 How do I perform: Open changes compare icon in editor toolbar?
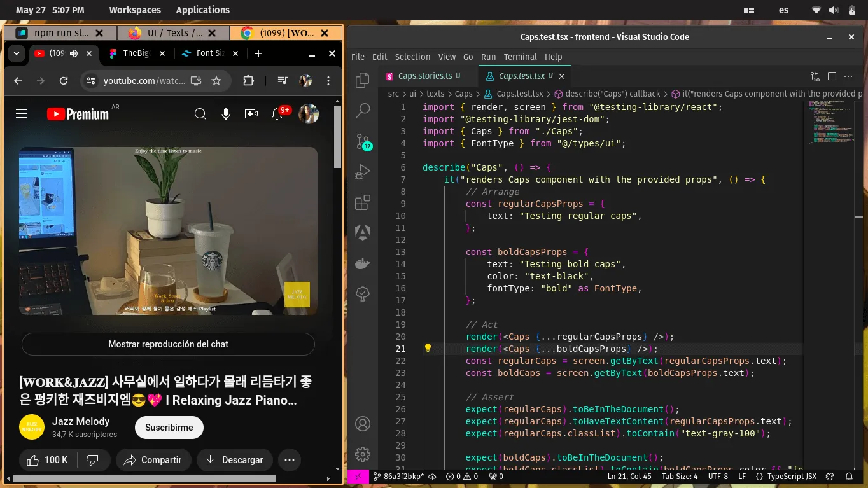(x=815, y=76)
